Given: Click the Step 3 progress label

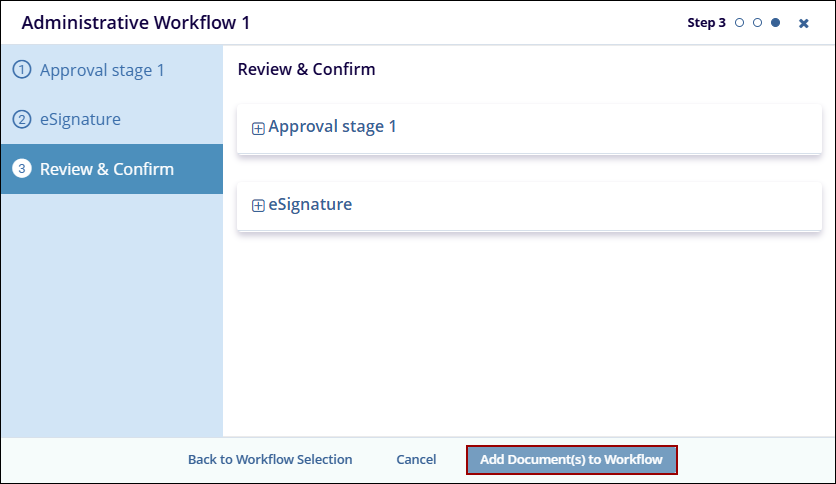Looking at the screenshot, I should pos(706,23).
